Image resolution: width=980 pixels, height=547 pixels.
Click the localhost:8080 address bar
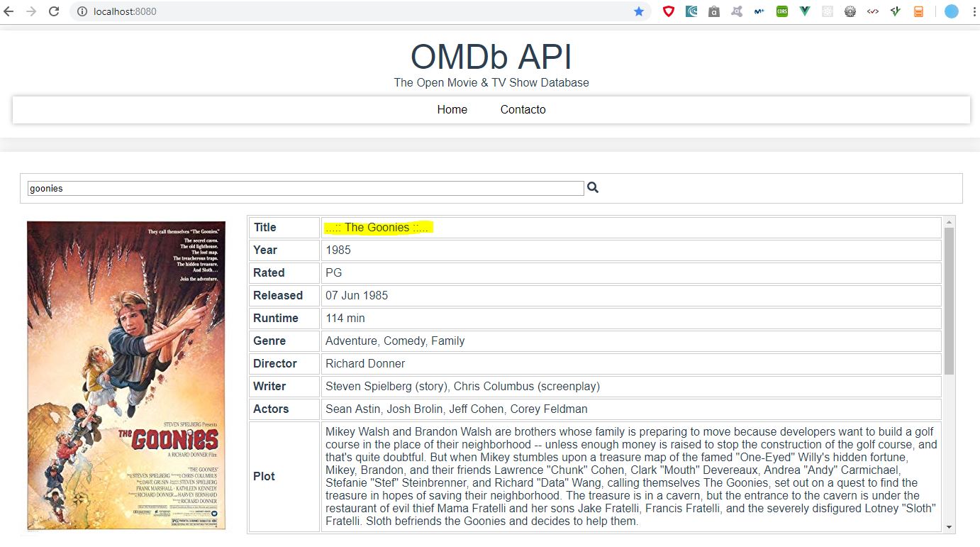[x=355, y=11]
